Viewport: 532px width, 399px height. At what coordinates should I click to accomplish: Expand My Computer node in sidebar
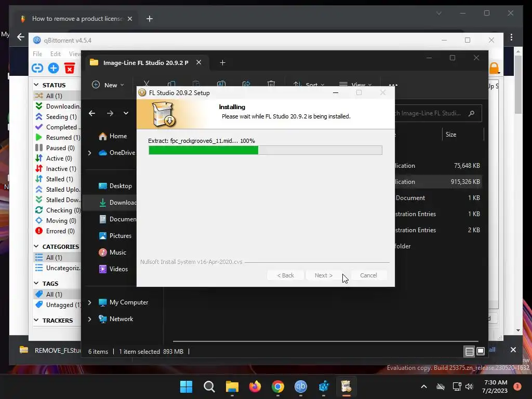tap(89, 302)
